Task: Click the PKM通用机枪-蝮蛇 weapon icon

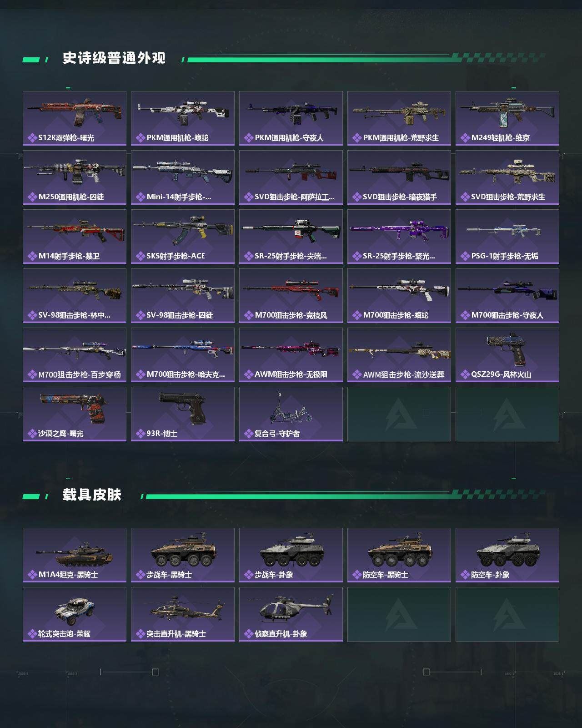Action: pyautogui.click(x=182, y=111)
